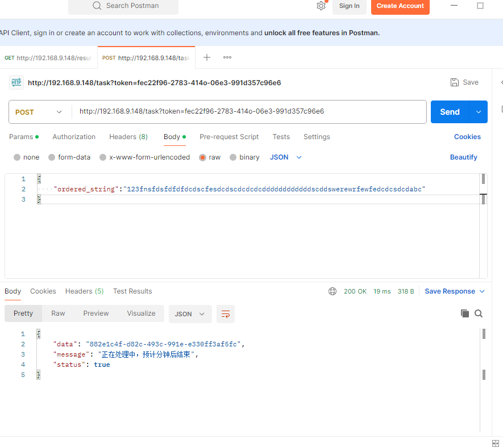Click the 19 ms response time
The height and width of the screenshot is (448, 503).
[382, 291]
